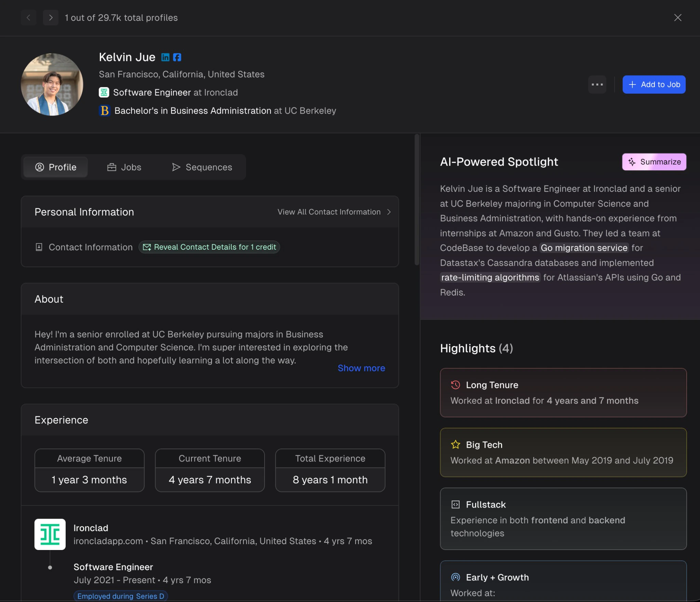
Task: Open the Big Tech highlight card
Action: (563, 453)
